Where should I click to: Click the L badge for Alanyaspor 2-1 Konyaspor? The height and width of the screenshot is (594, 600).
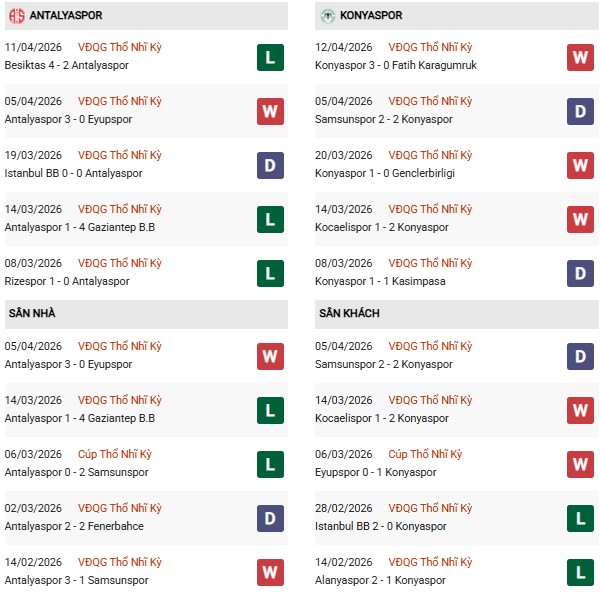580,572
